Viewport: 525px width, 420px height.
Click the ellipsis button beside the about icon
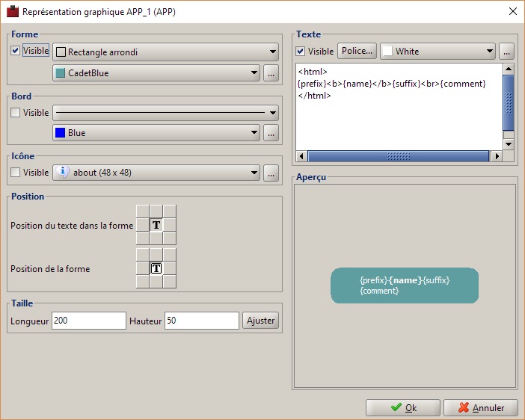coord(271,173)
